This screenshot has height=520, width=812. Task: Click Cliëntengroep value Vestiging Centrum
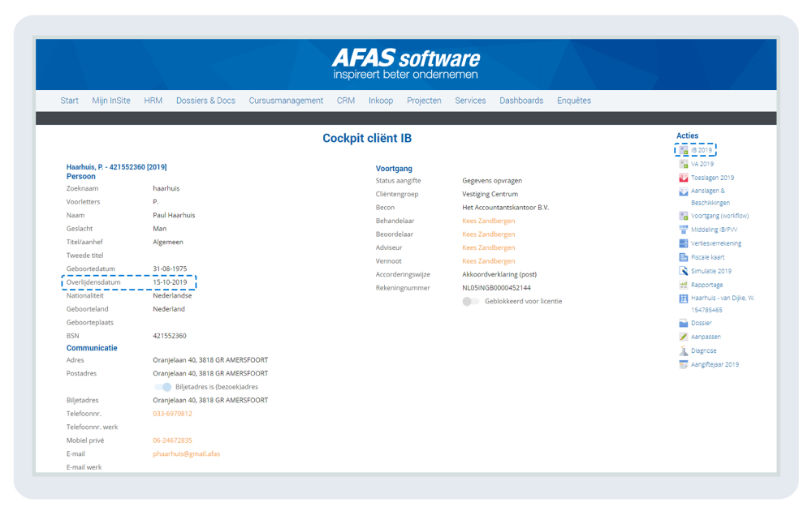(x=490, y=195)
